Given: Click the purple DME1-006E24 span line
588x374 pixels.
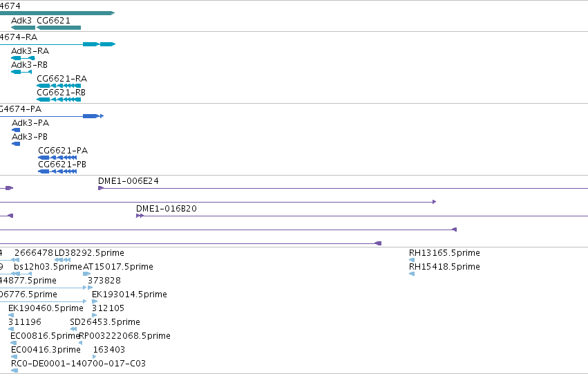Looking at the screenshot, I should (343, 188).
